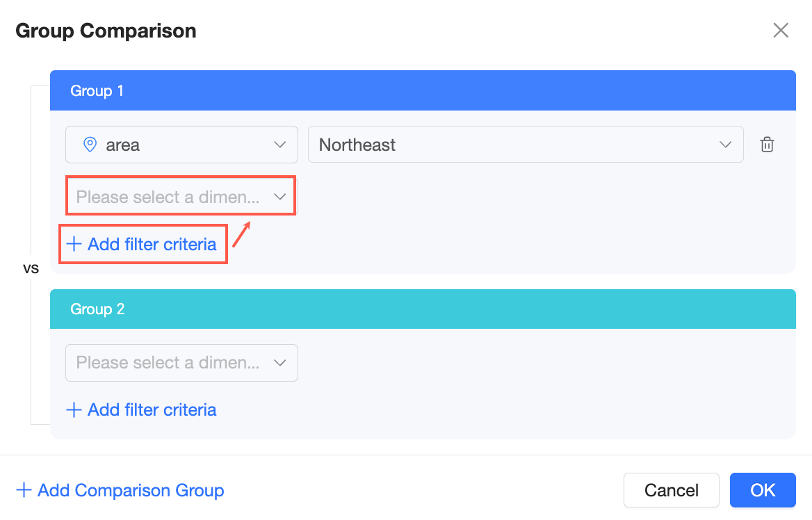Image resolution: width=812 pixels, height=520 pixels.
Task: Open the area dimension dropdown
Action: [181, 145]
